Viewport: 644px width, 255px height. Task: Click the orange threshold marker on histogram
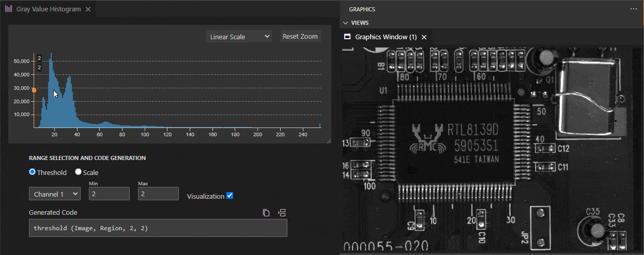34,90
